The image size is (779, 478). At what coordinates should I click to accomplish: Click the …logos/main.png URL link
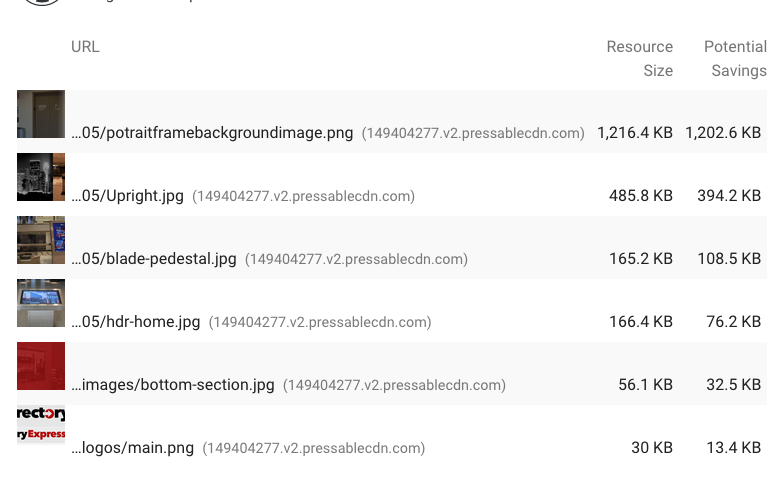(133, 448)
